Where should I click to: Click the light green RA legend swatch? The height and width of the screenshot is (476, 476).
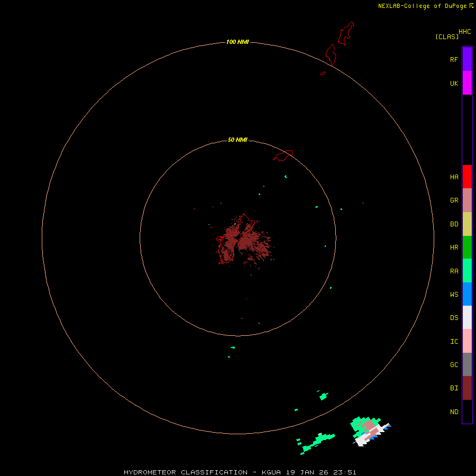tap(467, 271)
